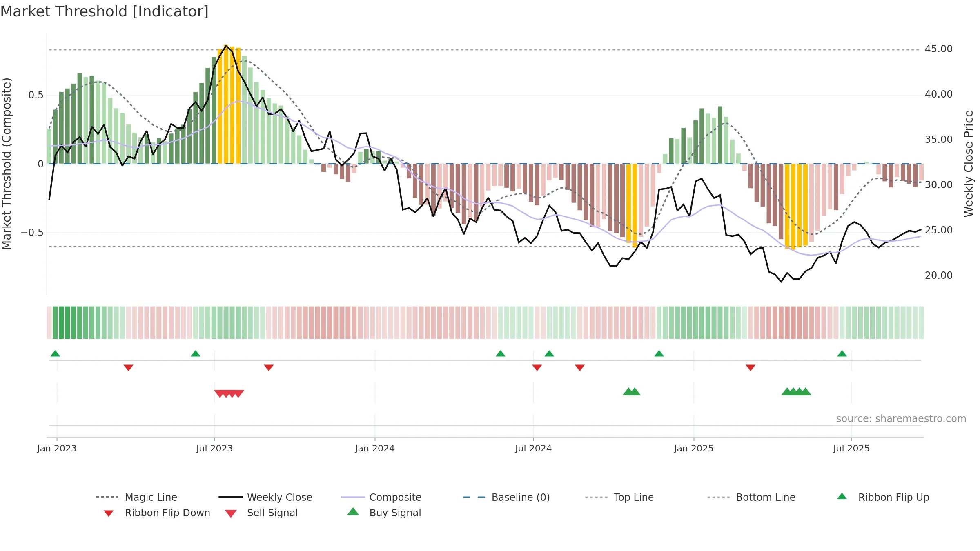
Task: Click the Market Threshold (Composite) axis title
Action: (x=7, y=164)
